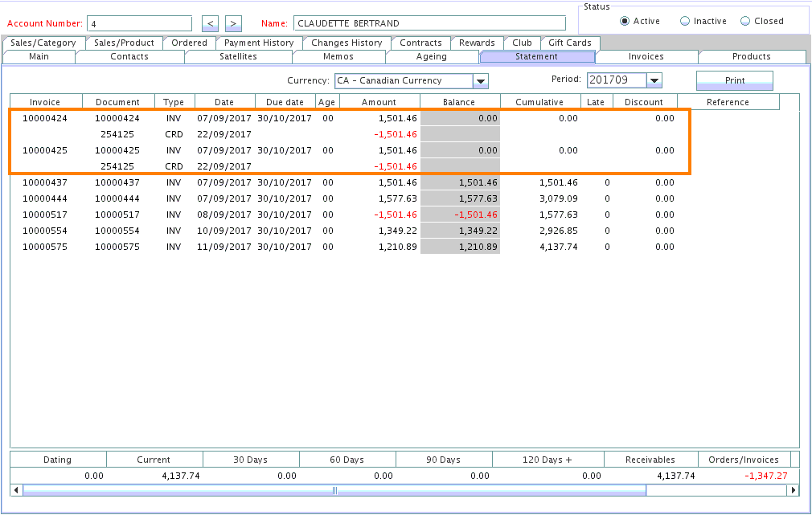Image resolution: width=812 pixels, height=515 pixels.
Task: Go to previous account with < button
Action: (x=209, y=23)
